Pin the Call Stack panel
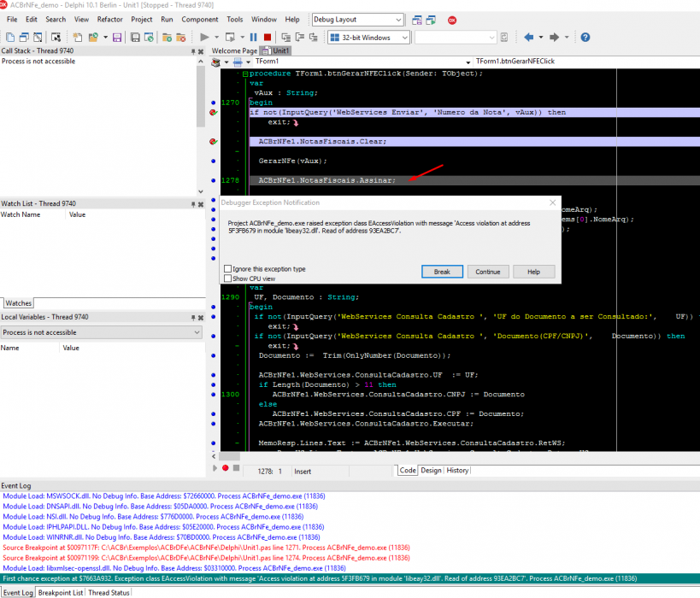700x598 pixels. (x=193, y=52)
